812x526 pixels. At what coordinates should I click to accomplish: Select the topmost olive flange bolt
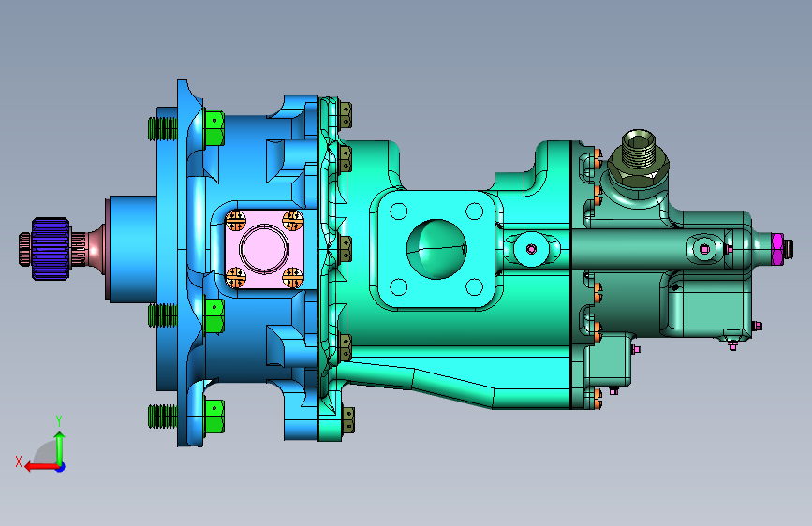(x=346, y=115)
